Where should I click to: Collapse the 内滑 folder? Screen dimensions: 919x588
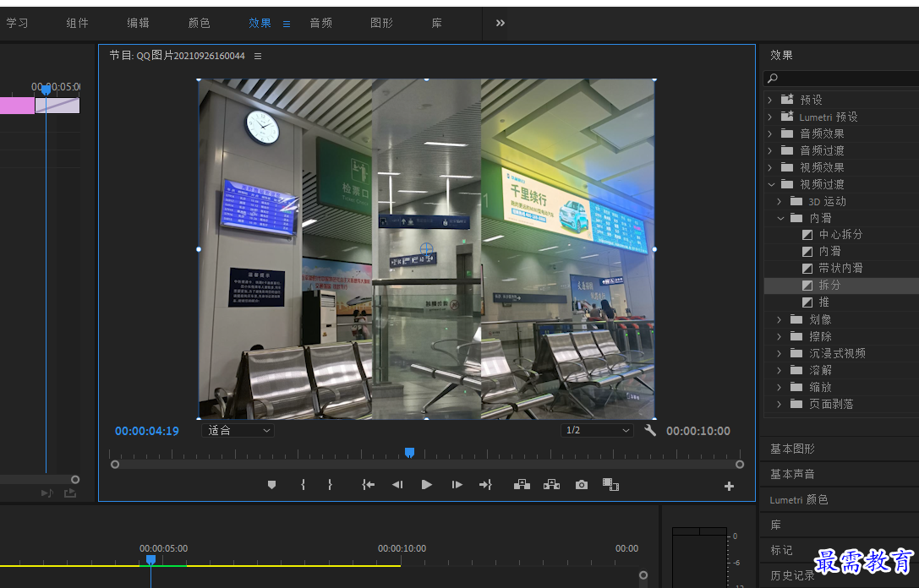780,219
